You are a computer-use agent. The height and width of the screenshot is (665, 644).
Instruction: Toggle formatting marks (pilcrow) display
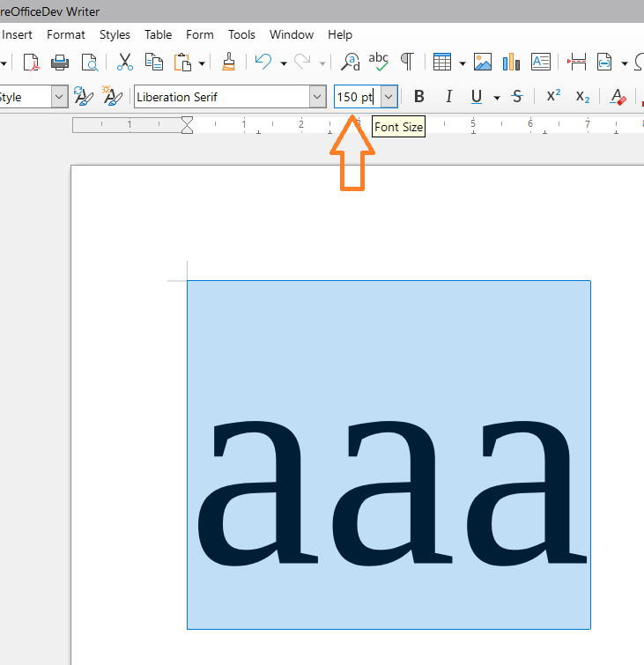point(407,62)
